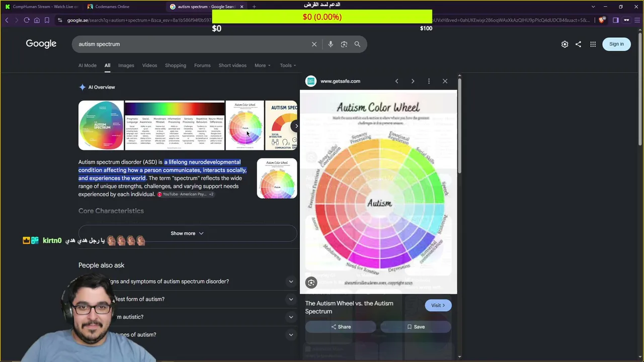The height and width of the screenshot is (362, 644).
Task: Show next image in preview panel
Action: pos(413,81)
